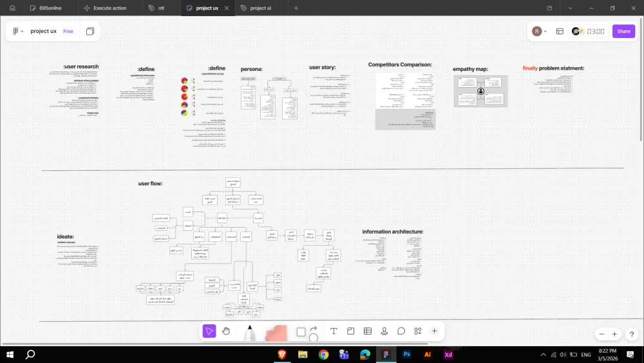
Task: Open the help question mark
Action: click(x=632, y=334)
